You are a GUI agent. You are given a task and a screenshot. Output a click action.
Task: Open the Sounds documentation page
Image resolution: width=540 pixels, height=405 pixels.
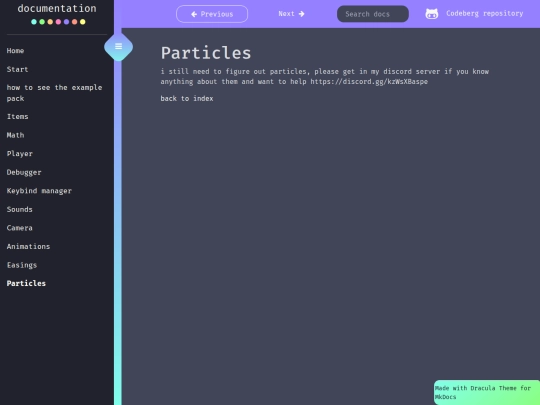(20, 209)
